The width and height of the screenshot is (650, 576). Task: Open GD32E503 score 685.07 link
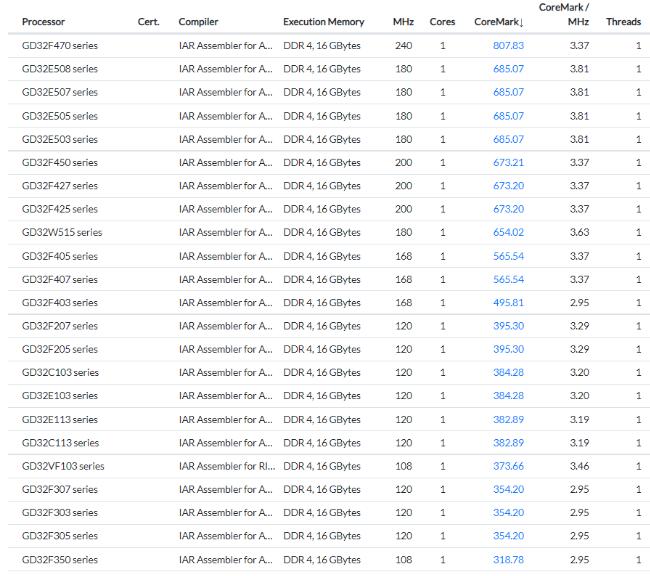508,139
